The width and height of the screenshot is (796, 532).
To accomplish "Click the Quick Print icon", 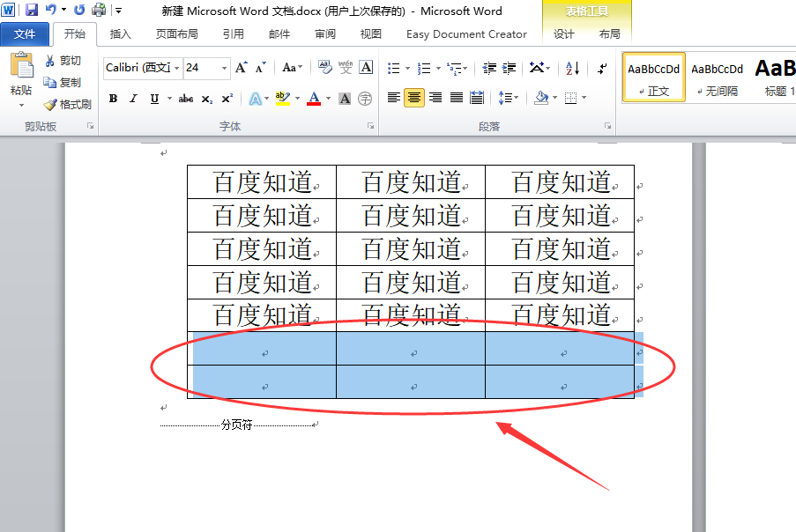I will 99,10.
